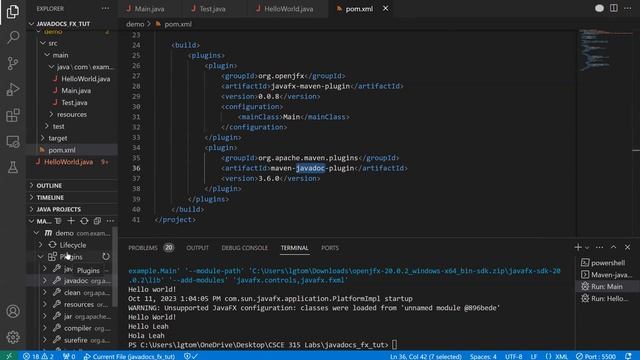Open the Run and Debug view
This screenshot has width=640, height=360.
coord(13,89)
